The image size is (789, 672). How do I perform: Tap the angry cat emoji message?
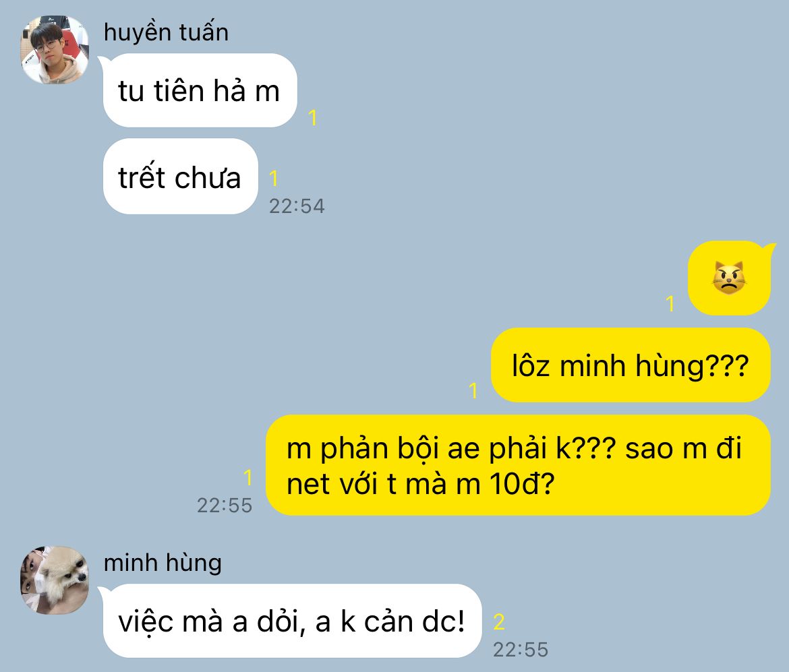(729, 278)
